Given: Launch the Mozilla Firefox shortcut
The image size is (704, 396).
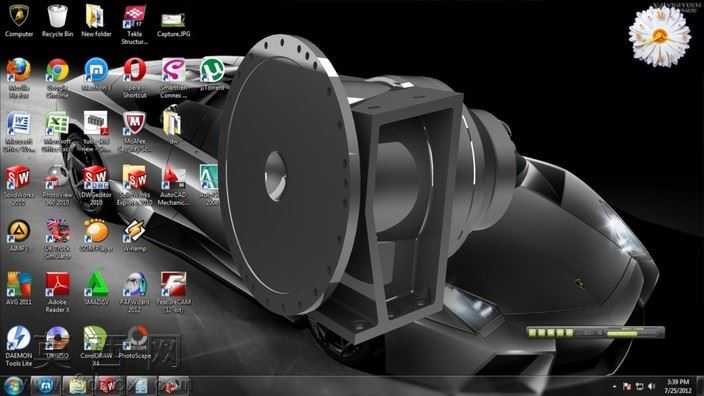Looking at the screenshot, I should click(x=19, y=78).
